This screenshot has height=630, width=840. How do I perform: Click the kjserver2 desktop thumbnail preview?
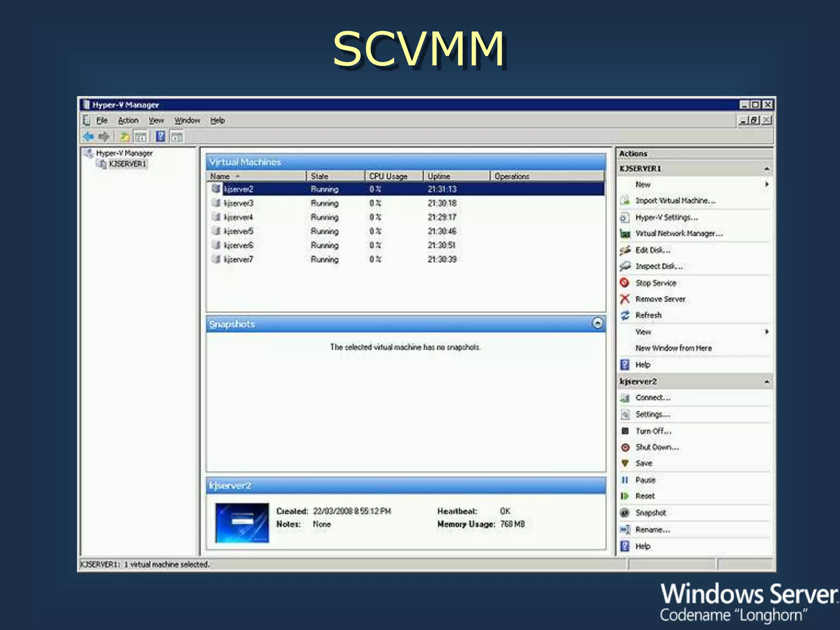[x=242, y=523]
